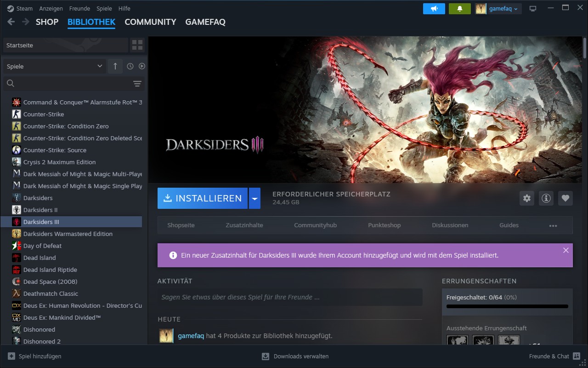Viewport: 588px width, 368px height.
Task: Click the achievements progress bar
Action: click(507, 306)
